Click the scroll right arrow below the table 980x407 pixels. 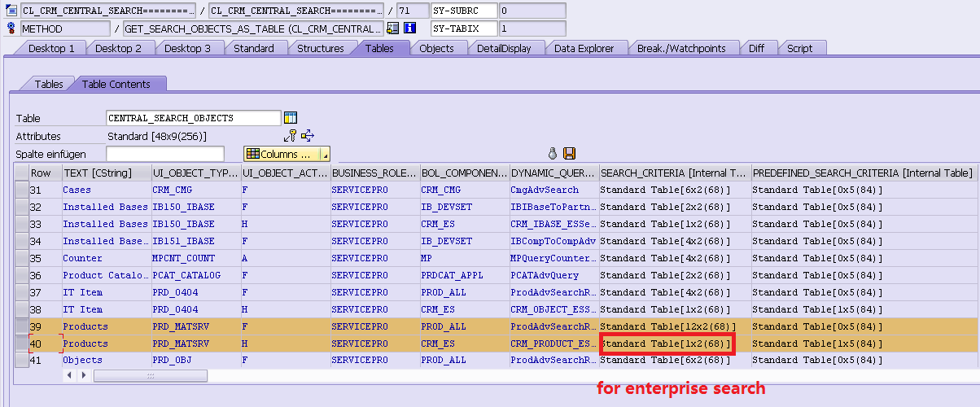click(84, 375)
